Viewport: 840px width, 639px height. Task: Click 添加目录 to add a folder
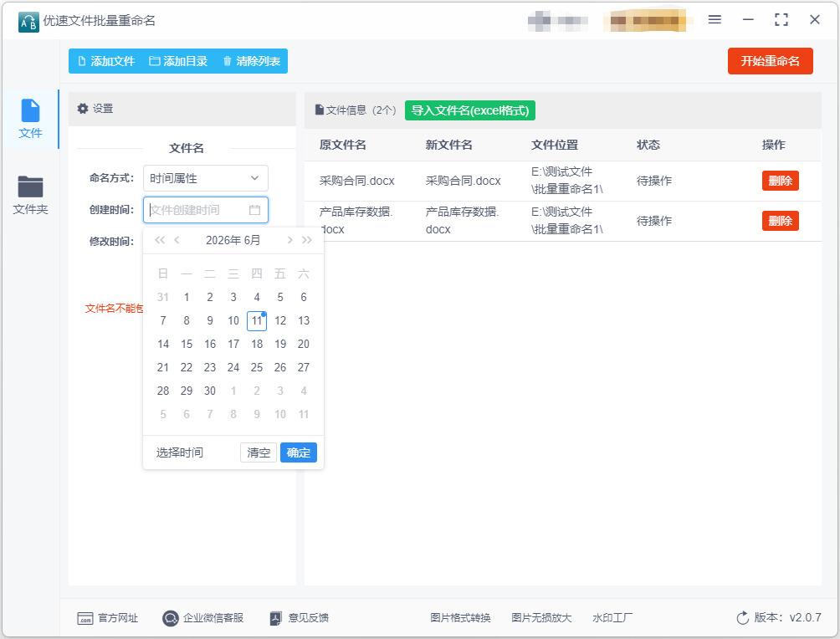click(178, 61)
